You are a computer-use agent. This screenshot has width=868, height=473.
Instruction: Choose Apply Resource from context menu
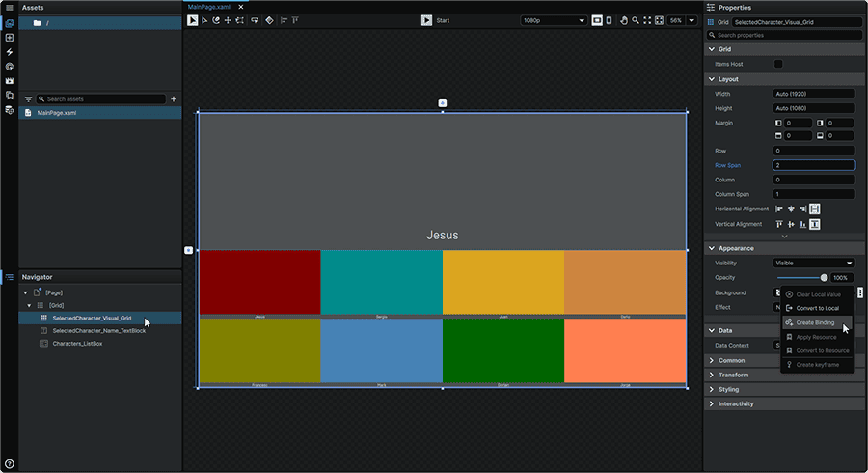(817, 337)
